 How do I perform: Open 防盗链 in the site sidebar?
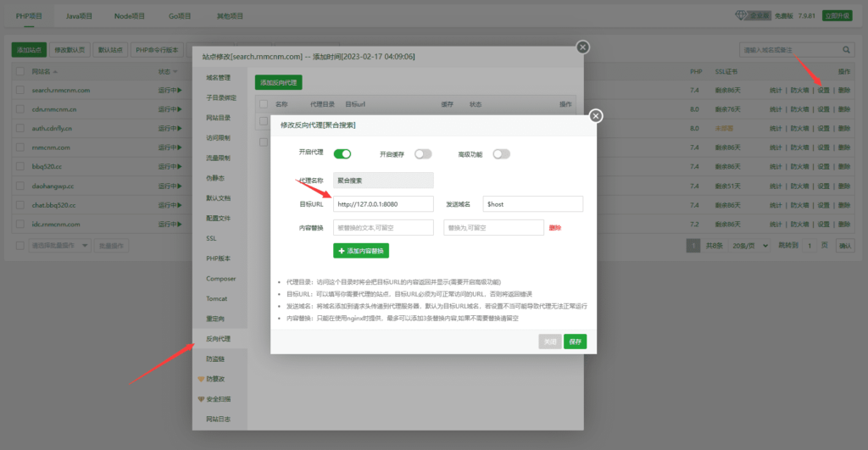point(215,358)
